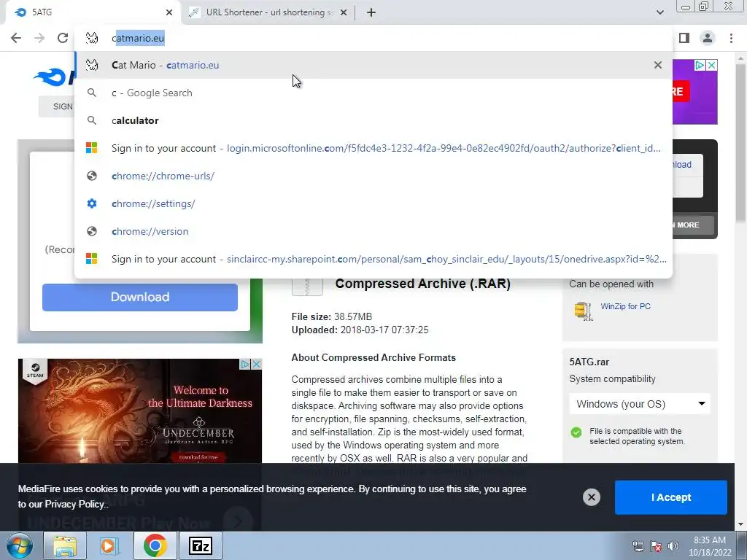Open the Windows (your OS) dropdown
The height and width of the screenshot is (560, 747).
640,404
